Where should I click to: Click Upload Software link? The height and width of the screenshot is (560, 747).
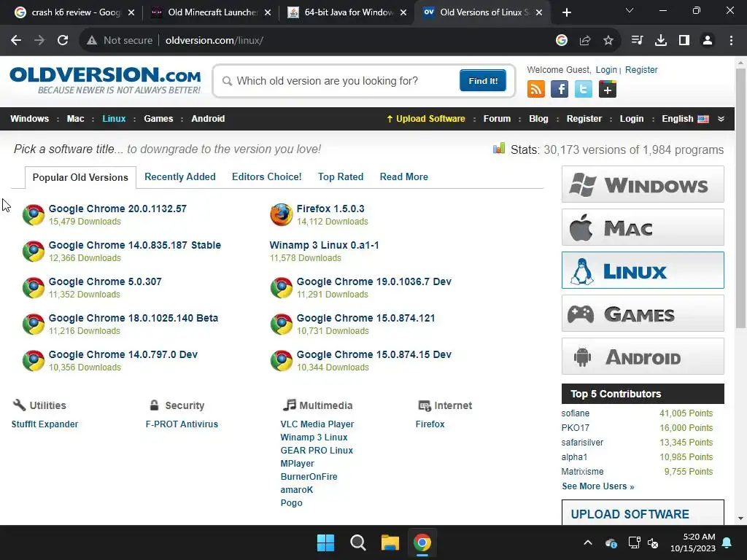pyautogui.click(x=426, y=119)
